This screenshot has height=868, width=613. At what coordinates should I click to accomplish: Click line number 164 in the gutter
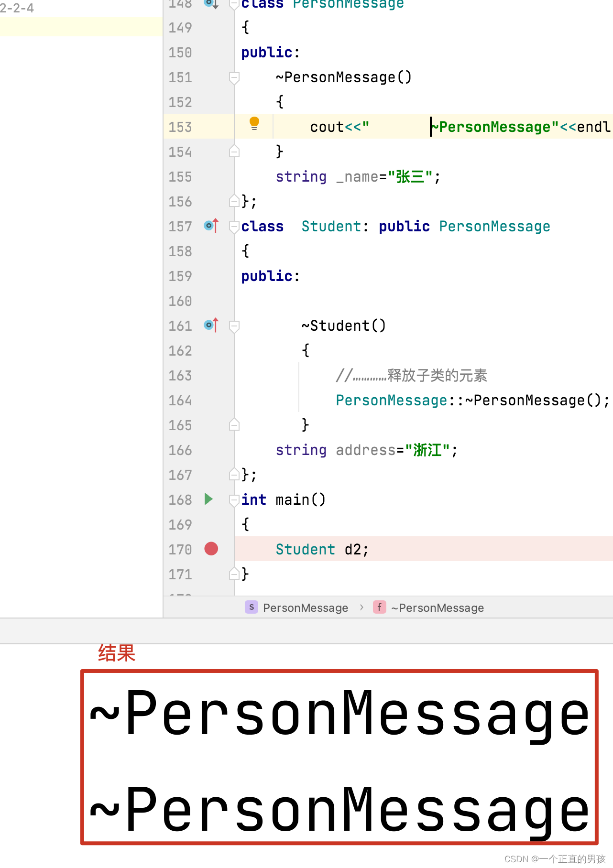pos(180,401)
